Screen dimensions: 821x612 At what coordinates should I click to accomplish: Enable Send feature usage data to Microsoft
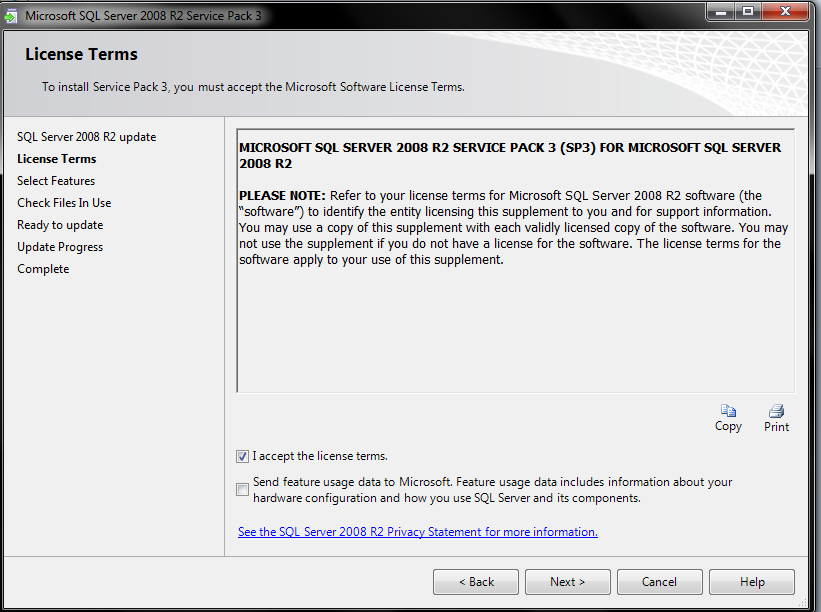[242, 489]
